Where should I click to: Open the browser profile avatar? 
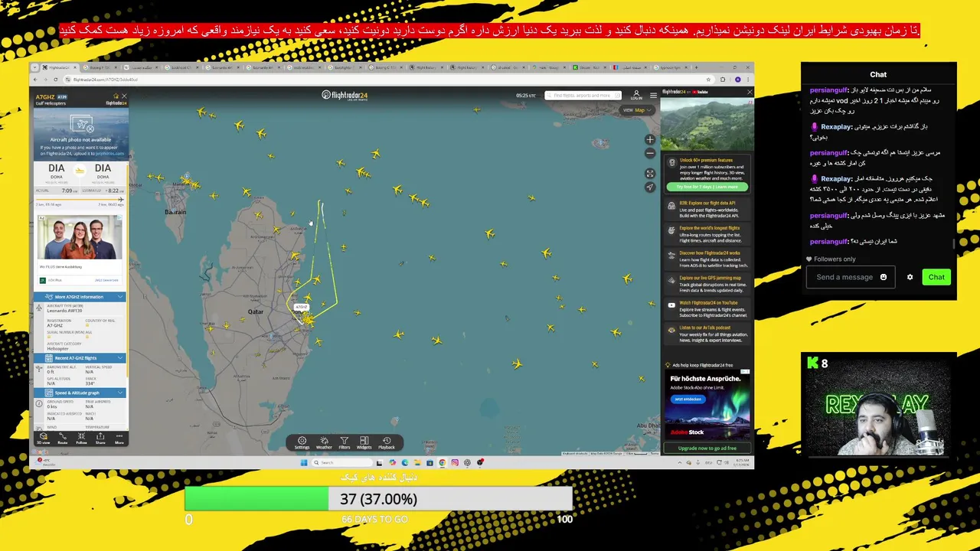pos(737,80)
